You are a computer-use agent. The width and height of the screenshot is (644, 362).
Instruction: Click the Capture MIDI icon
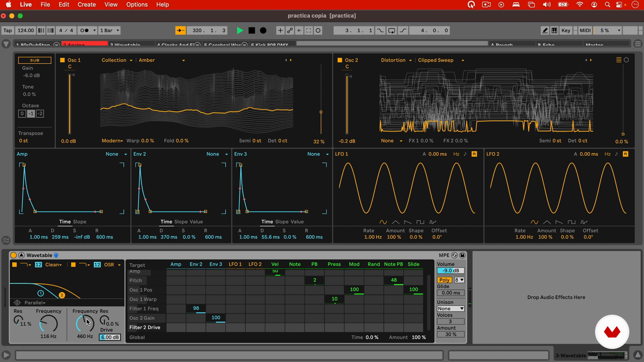click(x=309, y=31)
